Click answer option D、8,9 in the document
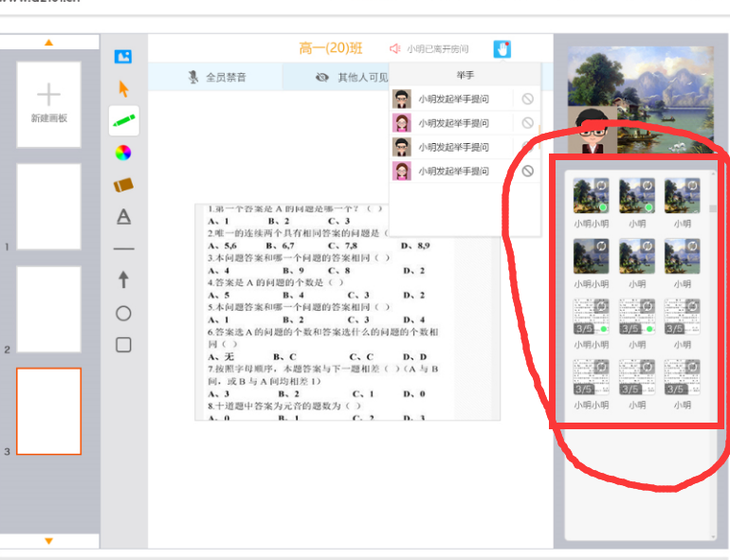This screenshot has width=730, height=560. point(415,245)
